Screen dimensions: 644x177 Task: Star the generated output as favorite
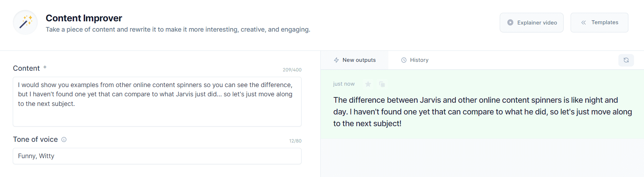(368, 84)
